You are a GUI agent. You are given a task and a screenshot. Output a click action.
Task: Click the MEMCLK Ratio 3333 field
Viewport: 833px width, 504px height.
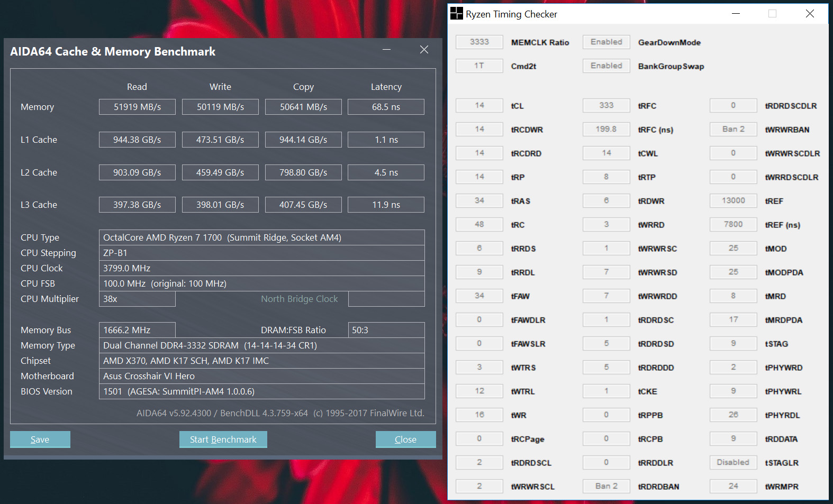(x=479, y=42)
